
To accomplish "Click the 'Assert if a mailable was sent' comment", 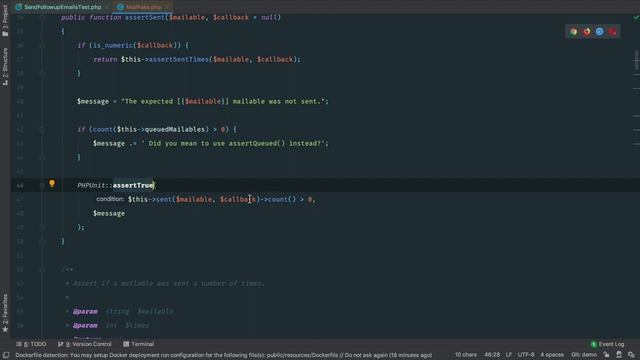I will tap(169, 283).
